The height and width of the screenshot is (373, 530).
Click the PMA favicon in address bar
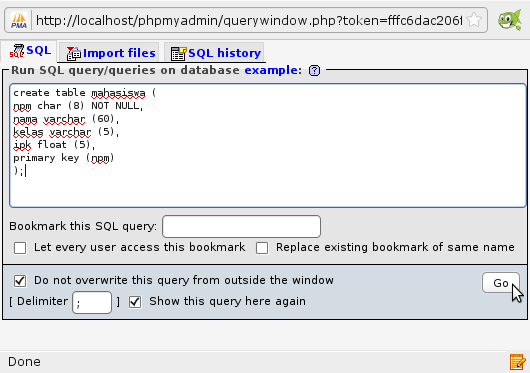point(19,21)
